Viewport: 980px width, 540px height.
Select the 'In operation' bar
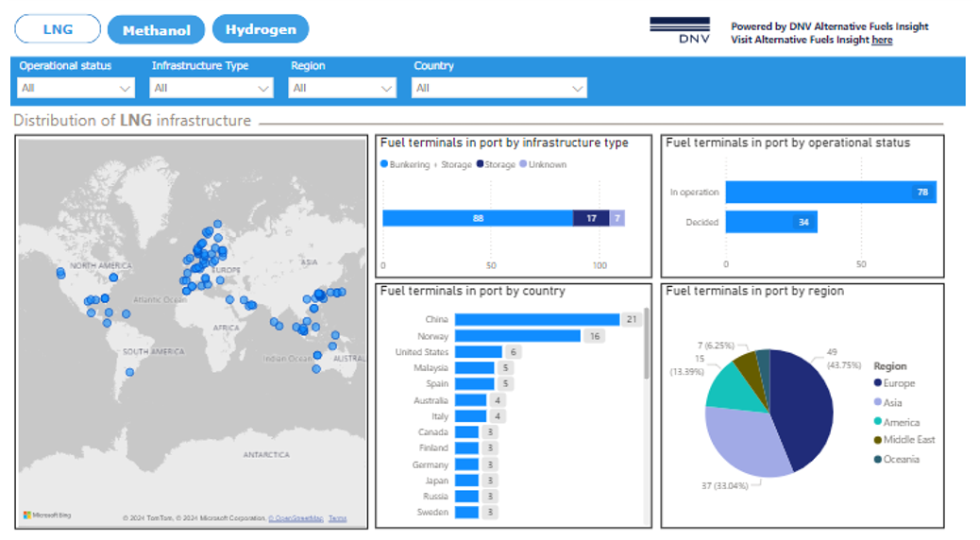click(830, 193)
